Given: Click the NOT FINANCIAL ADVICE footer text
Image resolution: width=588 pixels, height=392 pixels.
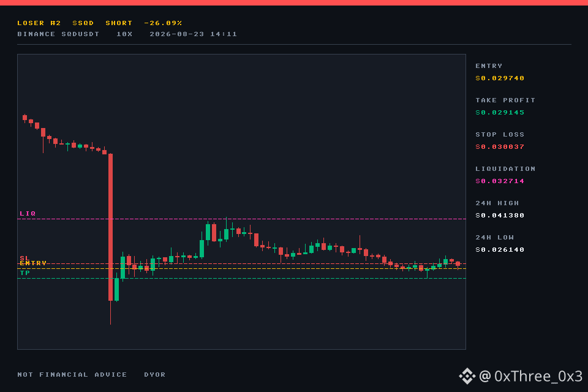Looking at the screenshot, I should (72, 374).
